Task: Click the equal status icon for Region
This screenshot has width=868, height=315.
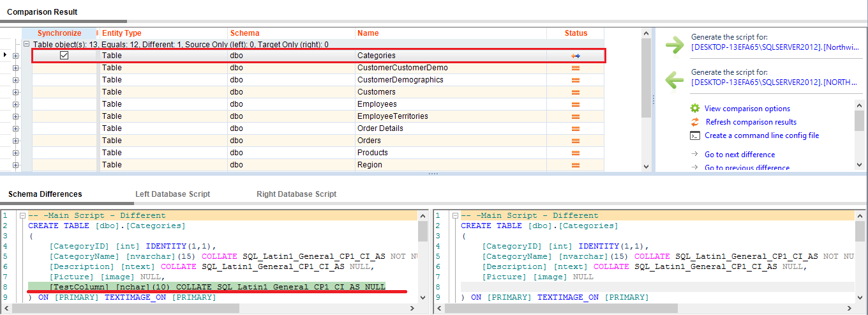Action: point(575,165)
